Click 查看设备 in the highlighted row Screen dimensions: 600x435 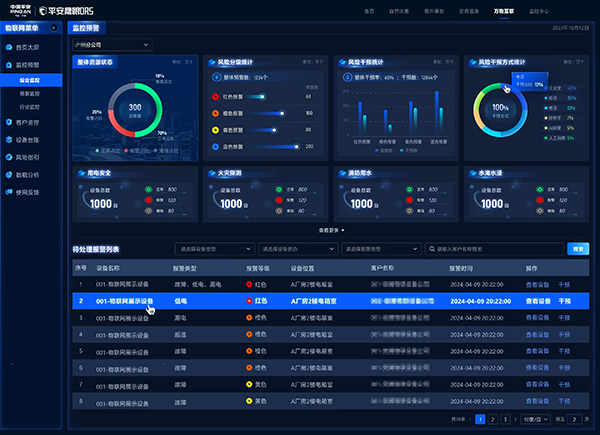[x=538, y=299]
